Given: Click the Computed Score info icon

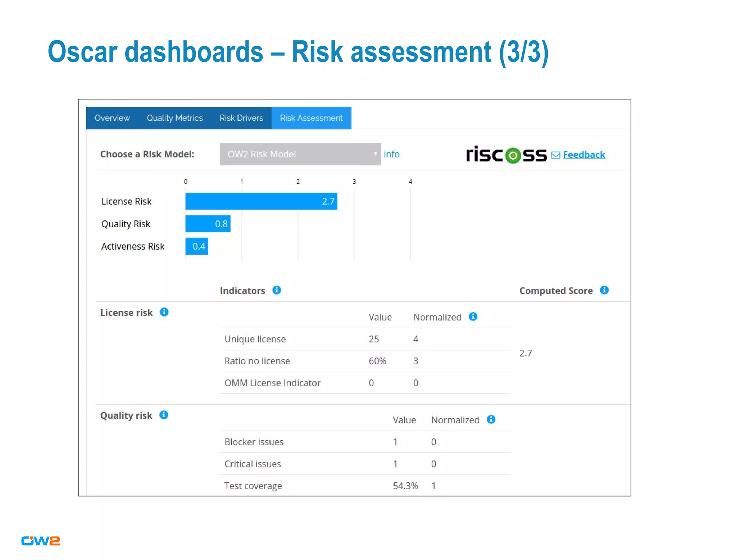Looking at the screenshot, I should point(604,290).
